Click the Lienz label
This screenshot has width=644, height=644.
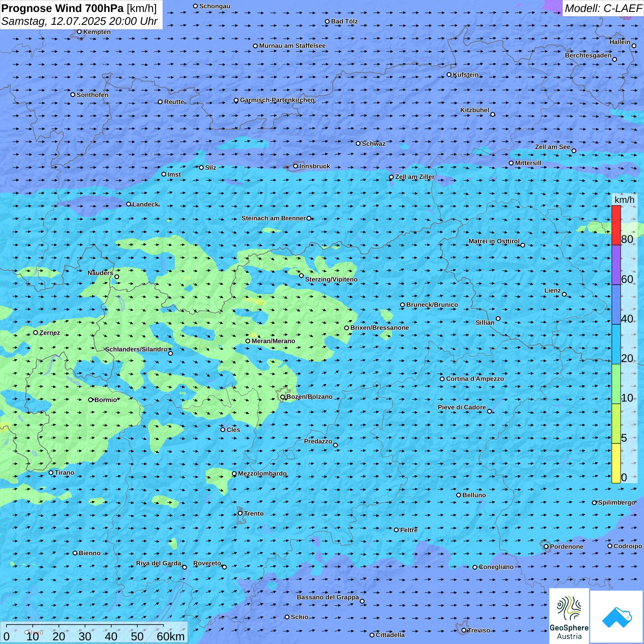[x=552, y=290]
